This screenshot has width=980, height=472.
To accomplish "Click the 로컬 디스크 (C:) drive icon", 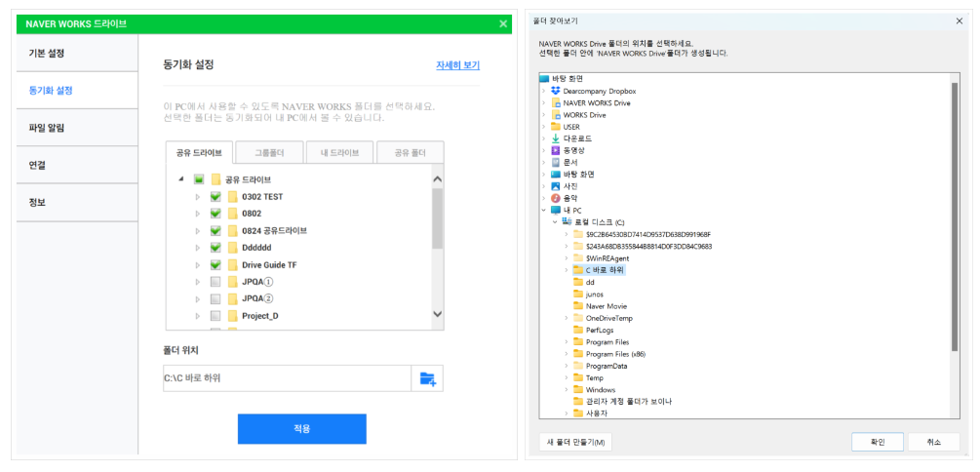I will pyautogui.click(x=567, y=222).
